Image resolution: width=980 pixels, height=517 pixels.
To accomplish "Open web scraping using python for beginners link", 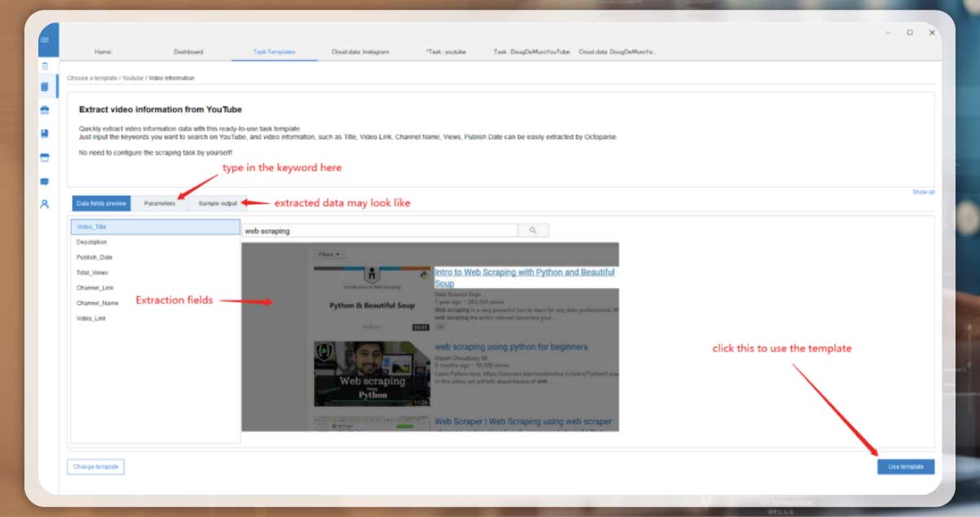I will 511,347.
